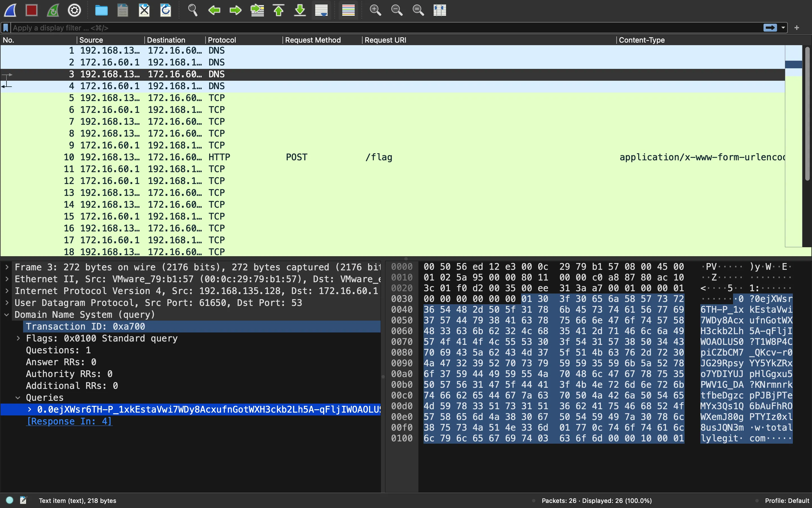This screenshot has height=508, width=812.
Task: Click the expert info status circle icon
Action: [10, 500]
